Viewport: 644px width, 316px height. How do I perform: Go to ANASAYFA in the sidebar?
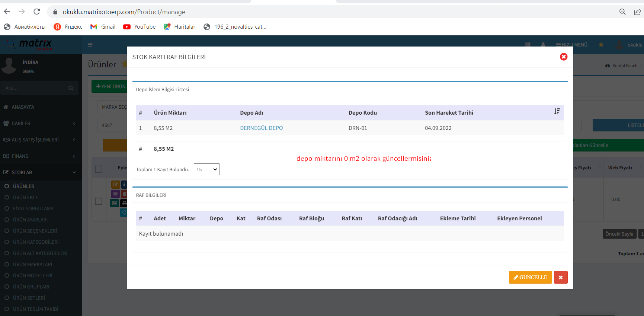tap(23, 107)
